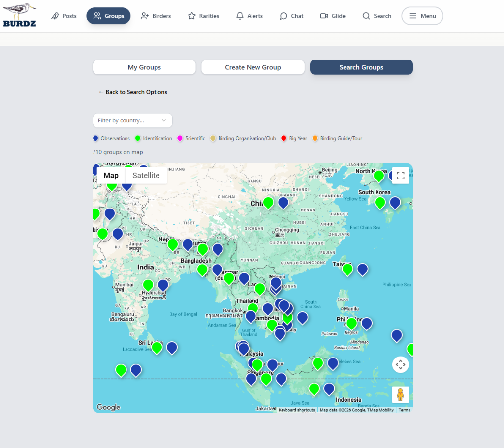The width and height of the screenshot is (504, 448).
Task: Click the orange Birding Guide/Tour legend marker
Action: [315, 138]
